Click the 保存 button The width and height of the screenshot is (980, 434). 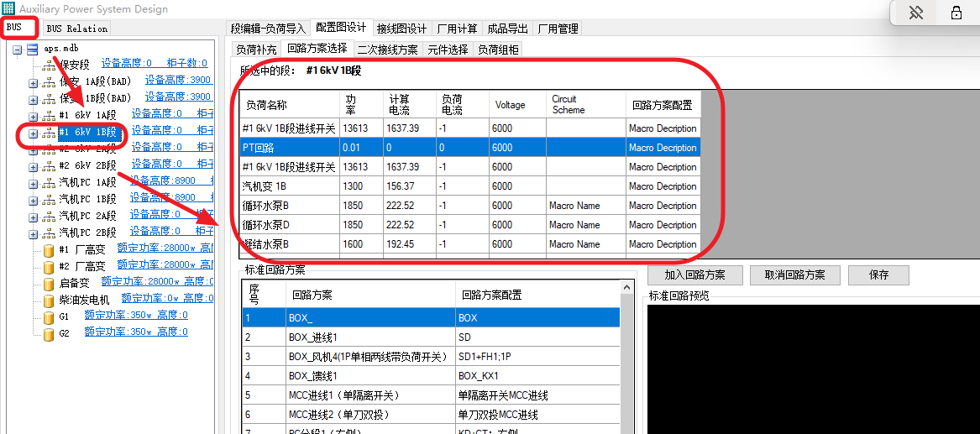[x=878, y=275]
